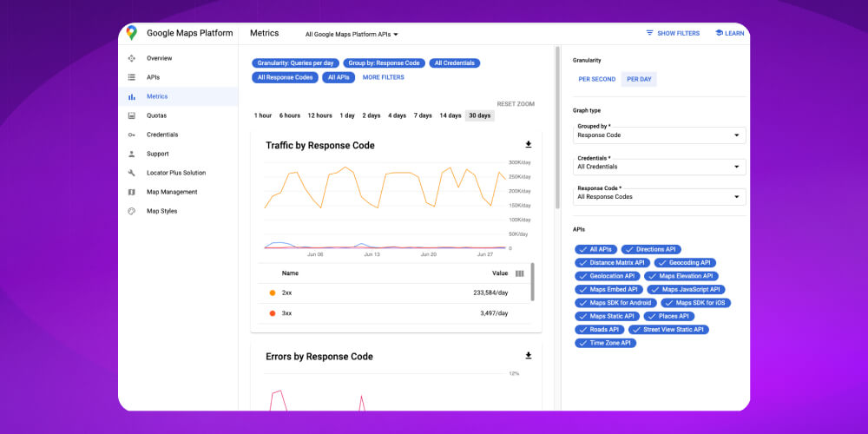Click the Google Maps Platform pin logo
The width and height of the screenshot is (868, 434).
(x=131, y=33)
